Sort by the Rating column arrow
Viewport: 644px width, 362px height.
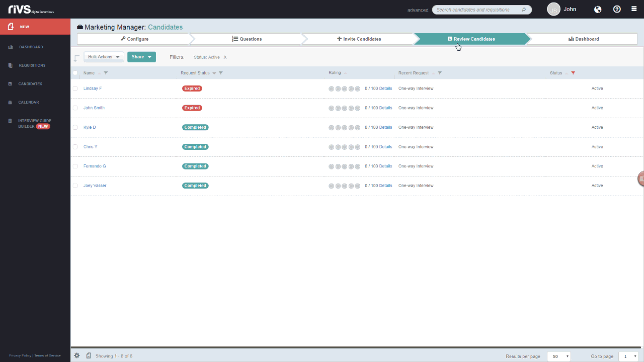(x=346, y=73)
